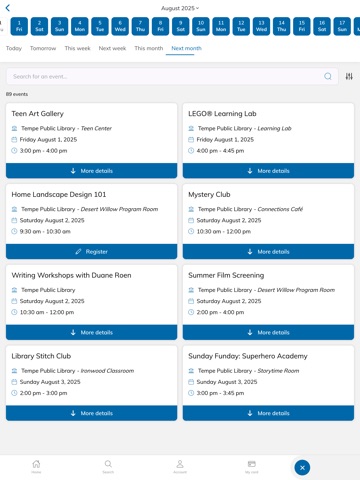
Task: Select the Monday 4 date tile
Action: [80, 26]
